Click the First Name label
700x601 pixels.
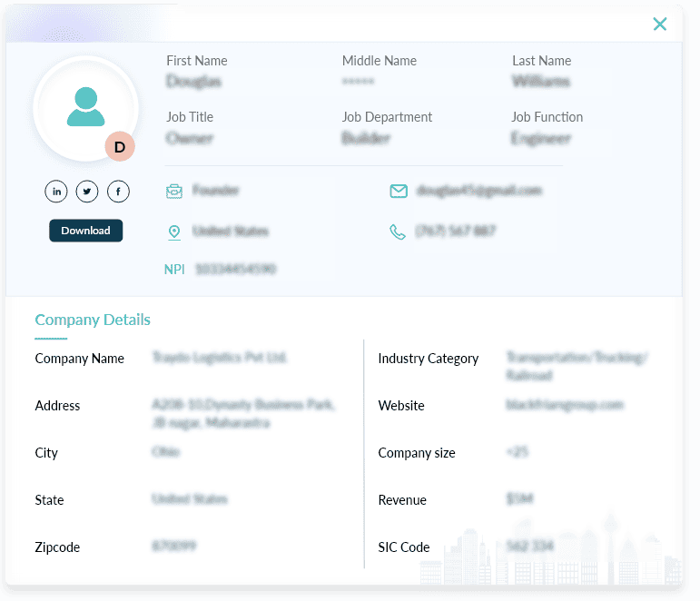click(x=197, y=61)
